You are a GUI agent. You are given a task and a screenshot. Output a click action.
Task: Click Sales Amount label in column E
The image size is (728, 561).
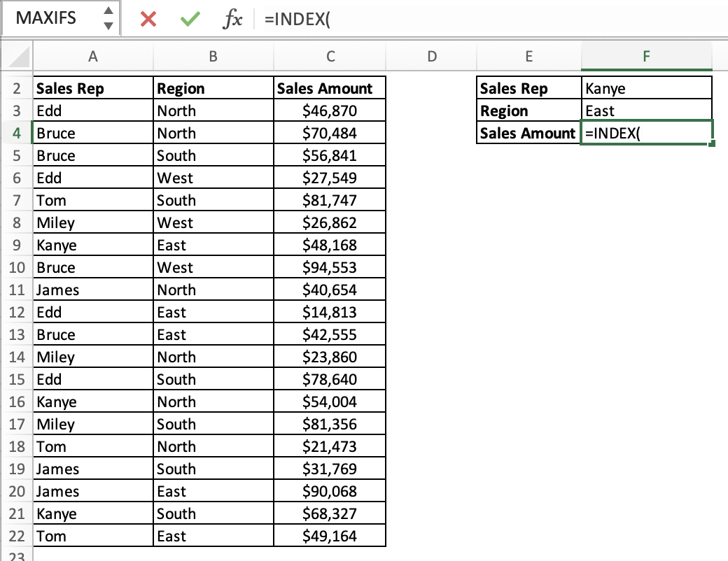(528, 133)
